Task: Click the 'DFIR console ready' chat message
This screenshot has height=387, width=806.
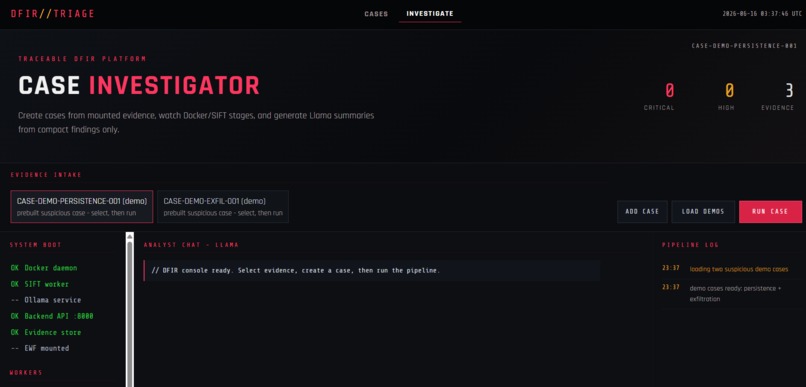Action: tap(372, 270)
